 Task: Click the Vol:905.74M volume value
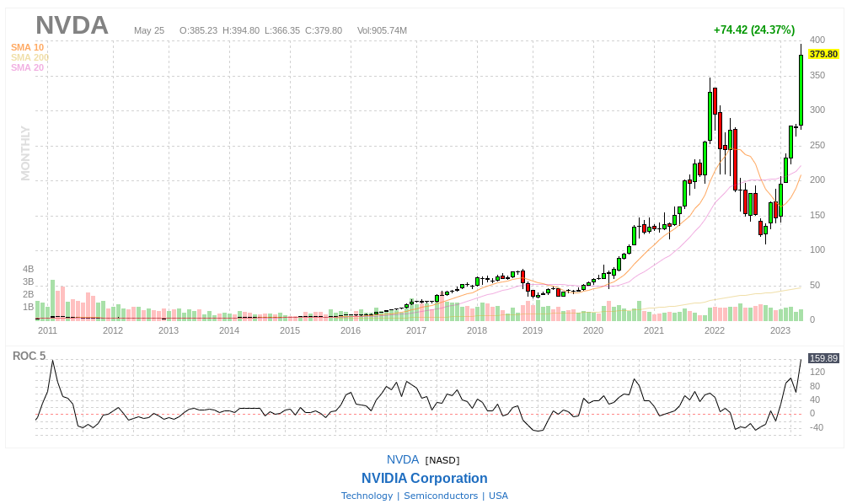(382, 30)
